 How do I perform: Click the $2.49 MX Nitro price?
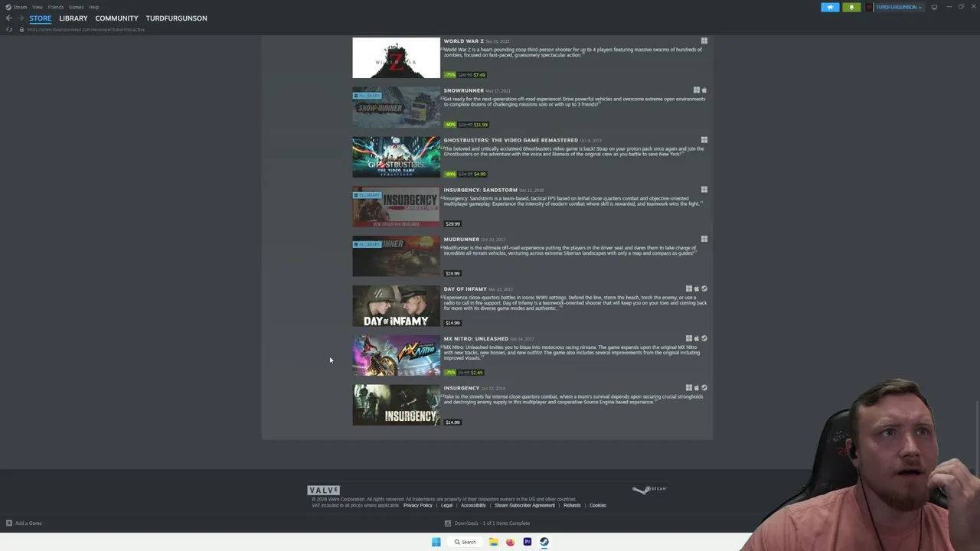477,373
